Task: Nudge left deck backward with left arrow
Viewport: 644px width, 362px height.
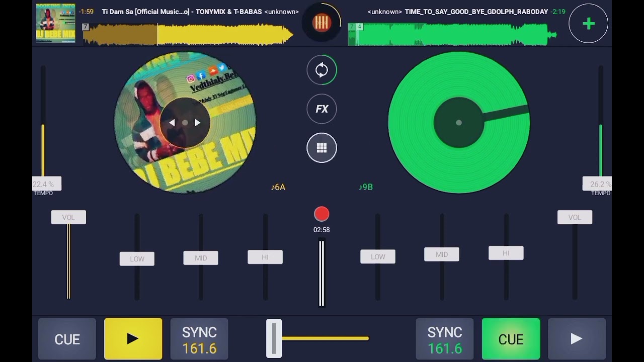Action: (x=172, y=123)
